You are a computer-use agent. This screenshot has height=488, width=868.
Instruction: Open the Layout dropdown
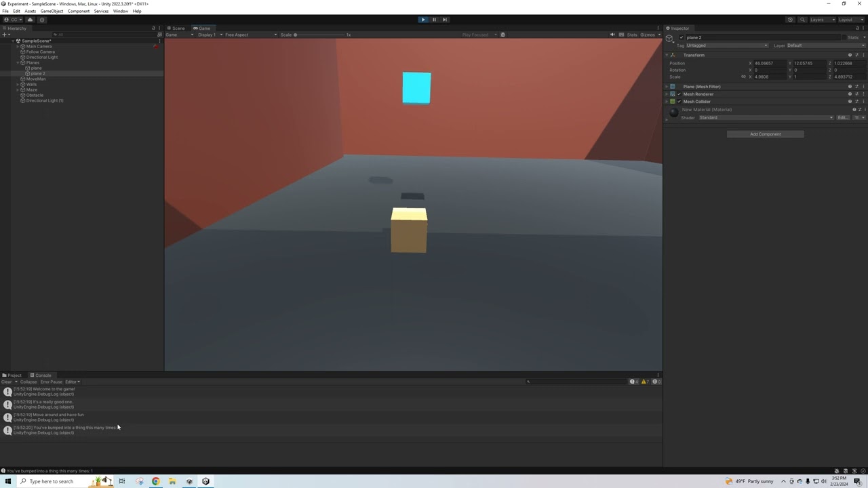coord(850,20)
